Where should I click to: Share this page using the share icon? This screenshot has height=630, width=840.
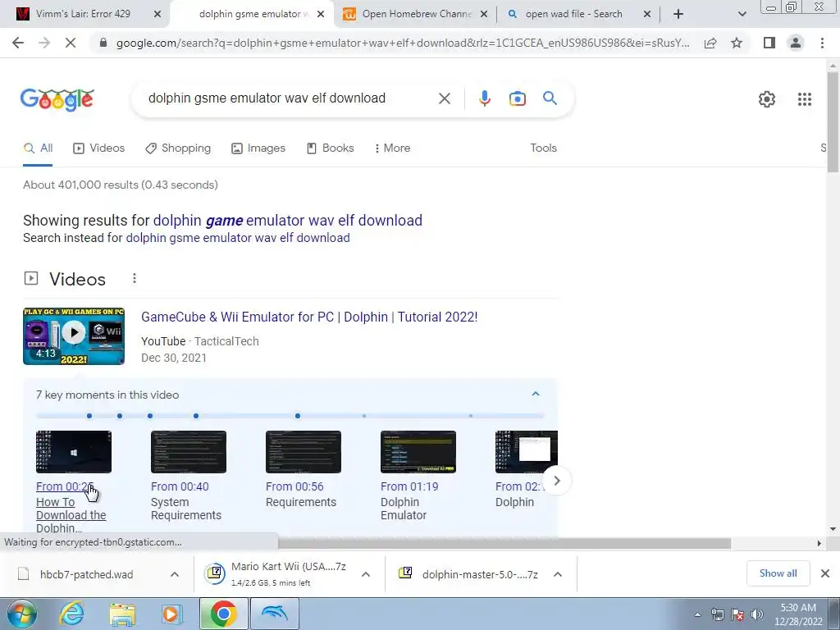(x=710, y=43)
